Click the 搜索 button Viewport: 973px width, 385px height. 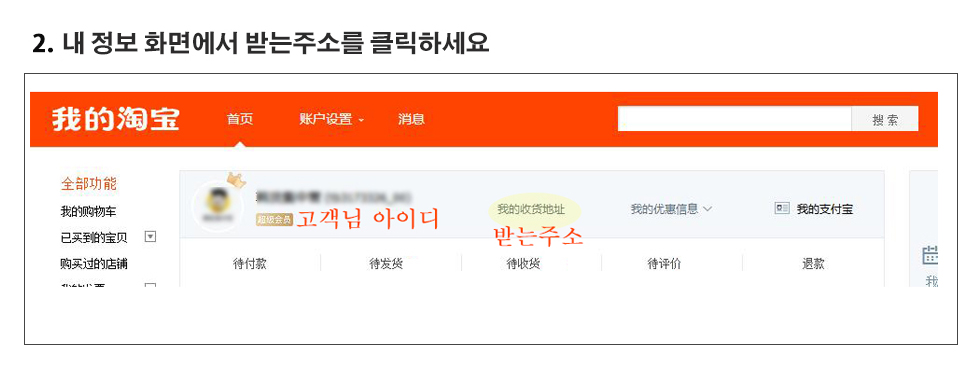(885, 119)
